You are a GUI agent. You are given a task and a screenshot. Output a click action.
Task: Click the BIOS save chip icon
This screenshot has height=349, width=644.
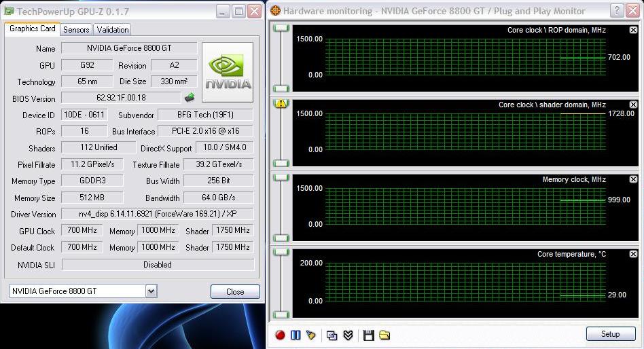[190, 98]
